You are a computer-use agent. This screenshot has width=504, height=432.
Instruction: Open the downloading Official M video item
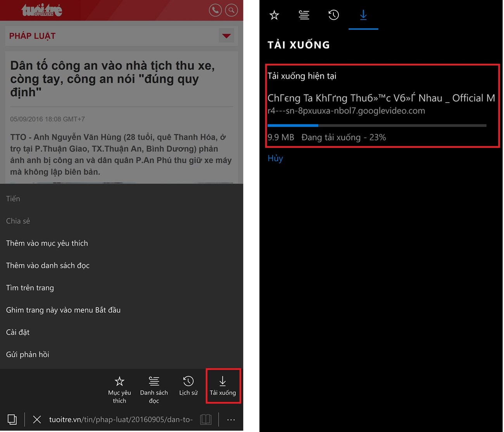[x=381, y=98]
